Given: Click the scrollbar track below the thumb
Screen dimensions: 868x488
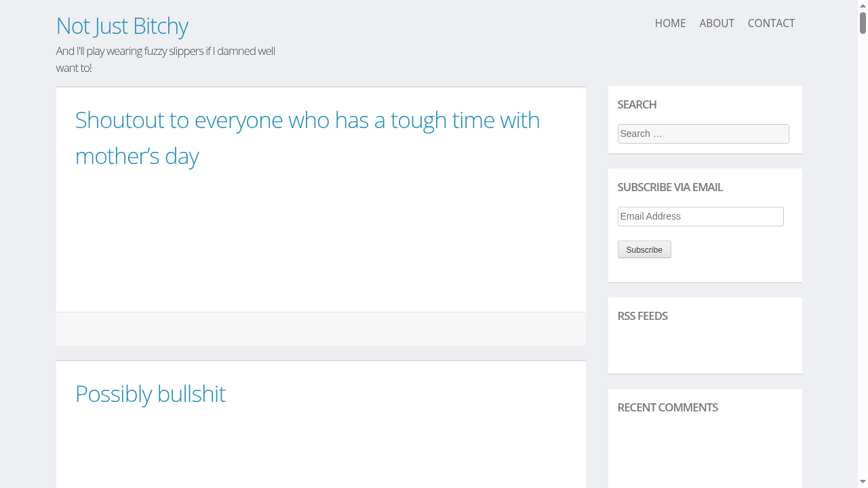Looking at the screenshot, I should tap(863, 271).
